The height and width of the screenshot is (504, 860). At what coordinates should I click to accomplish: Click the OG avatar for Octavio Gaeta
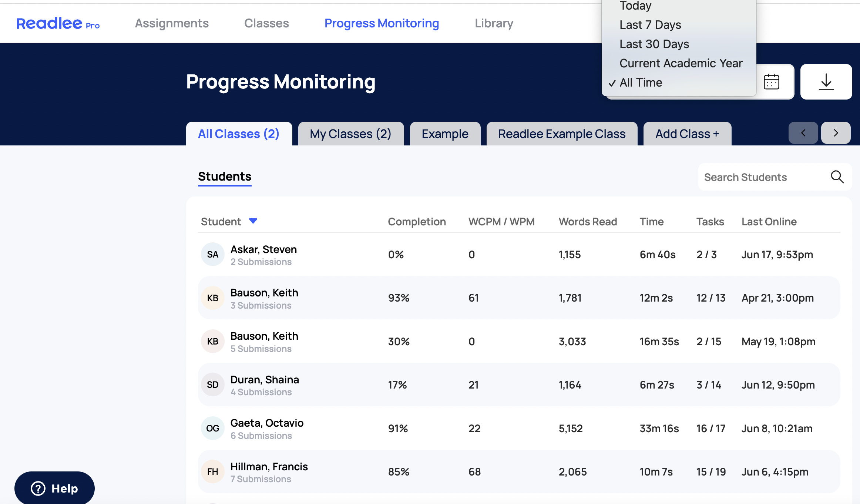pos(212,428)
